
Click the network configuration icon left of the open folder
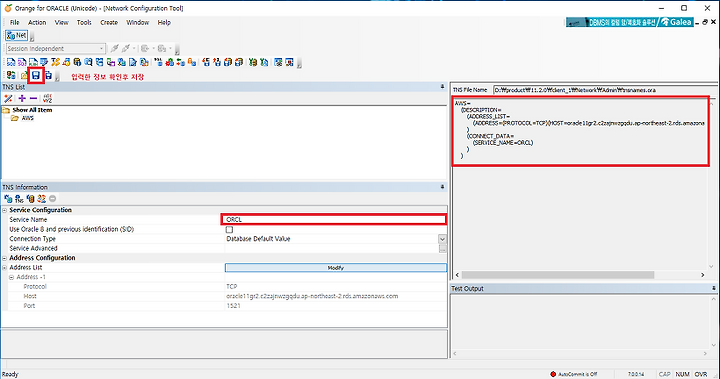[x=11, y=75]
